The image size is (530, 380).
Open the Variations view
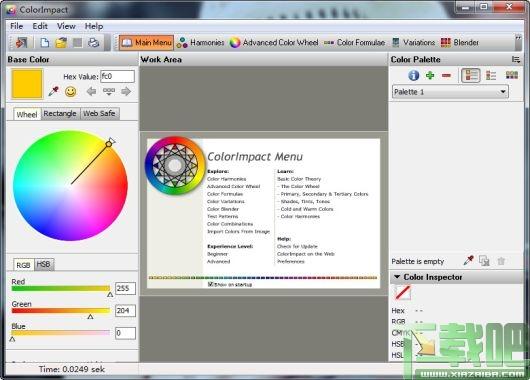click(x=413, y=43)
